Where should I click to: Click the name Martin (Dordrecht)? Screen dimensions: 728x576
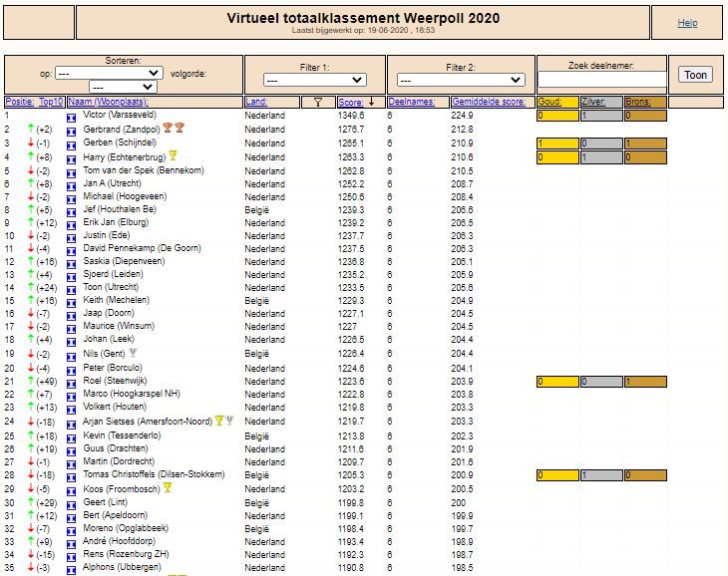(119, 461)
